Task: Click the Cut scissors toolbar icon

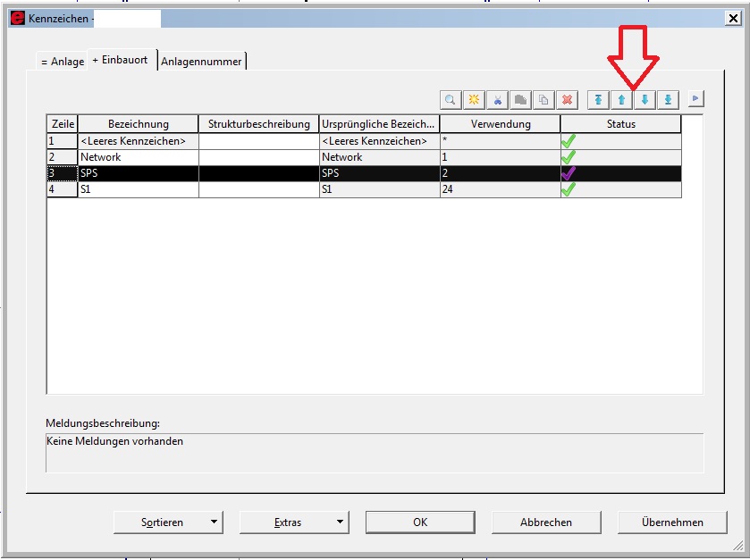Action: coord(497,100)
